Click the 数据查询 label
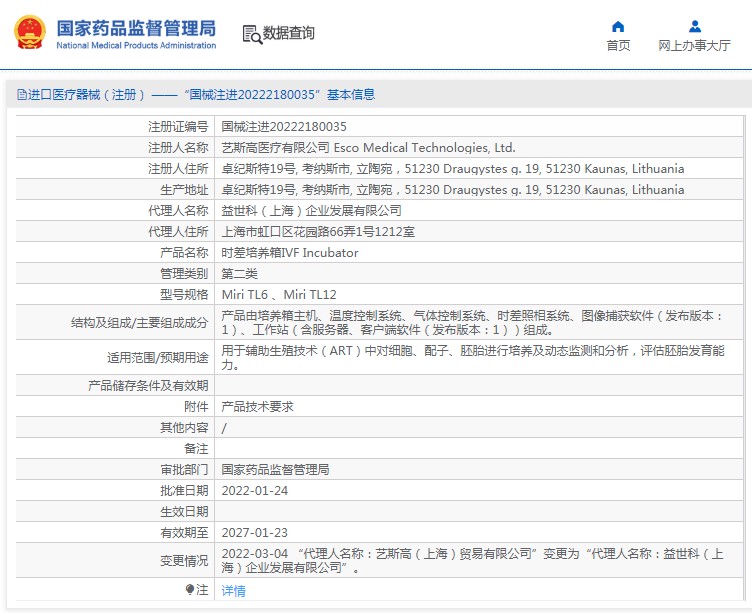The image size is (752, 613). pyautogui.click(x=288, y=33)
